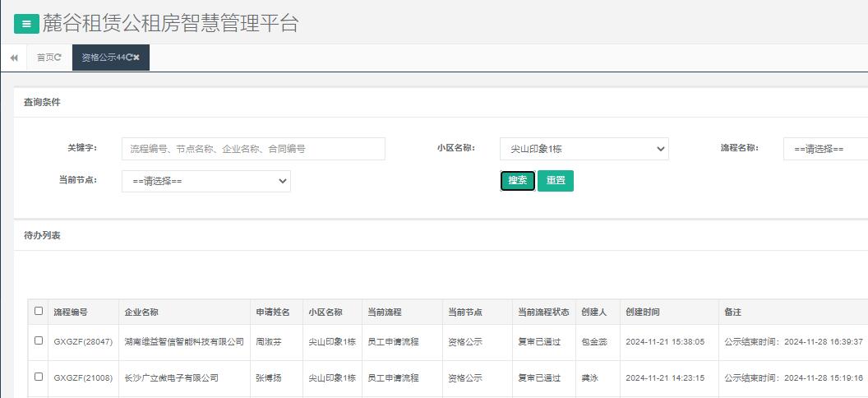868x398 pixels.
Task: Open the 小区名称 dropdown showing 尖山印象1栋
Action: (x=584, y=149)
